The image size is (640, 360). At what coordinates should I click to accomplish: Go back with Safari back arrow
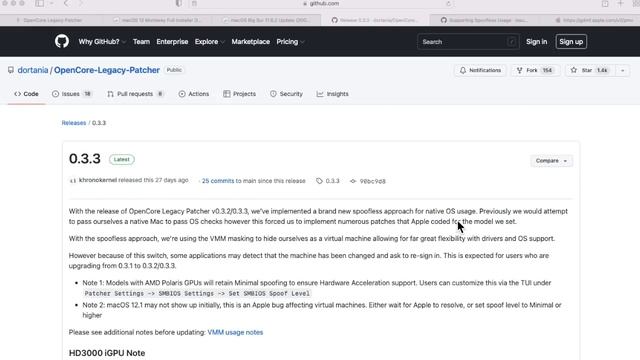(x=66, y=4)
